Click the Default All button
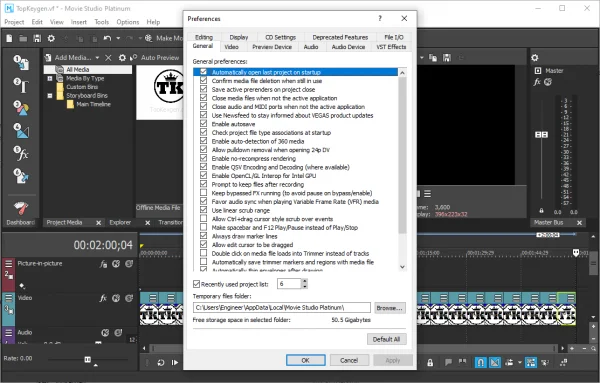 click(386, 339)
